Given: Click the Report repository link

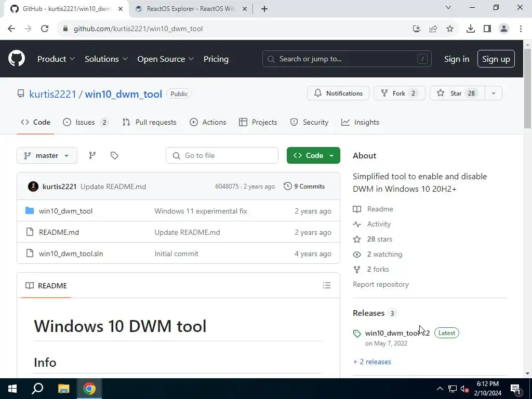Looking at the screenshot, I should pos(381,284).
